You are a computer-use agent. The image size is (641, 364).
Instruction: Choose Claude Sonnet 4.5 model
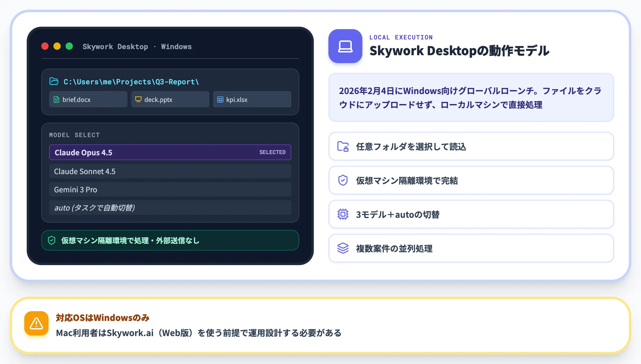point(170,171)
